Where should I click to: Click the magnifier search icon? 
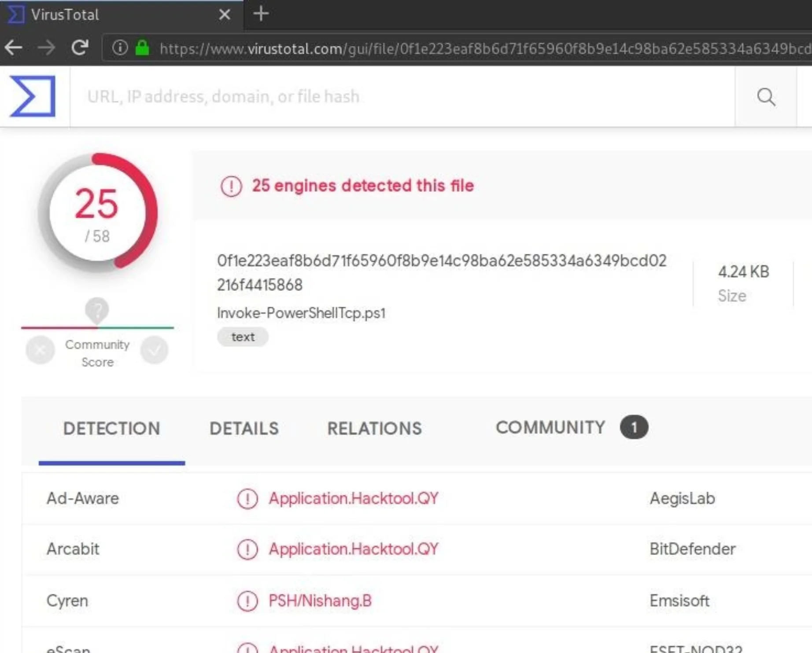pyautogui.click(x=766, y=96)
